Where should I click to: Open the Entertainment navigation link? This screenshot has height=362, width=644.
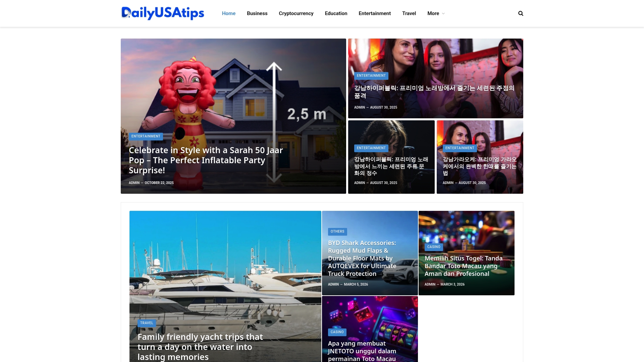375,13
